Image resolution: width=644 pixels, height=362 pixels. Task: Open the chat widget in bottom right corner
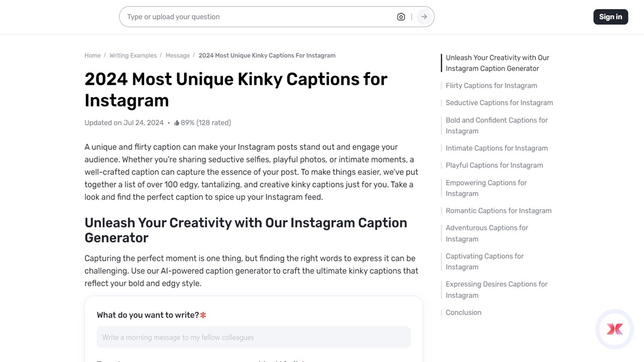tap(614, 329)
